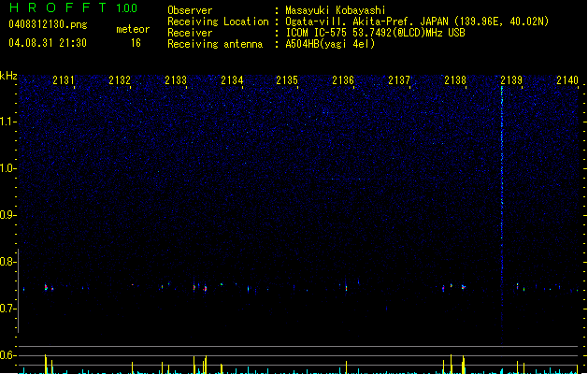Select location text Ogata-vill. Akita-Pref. JAPAN

(x=368, y=22)
